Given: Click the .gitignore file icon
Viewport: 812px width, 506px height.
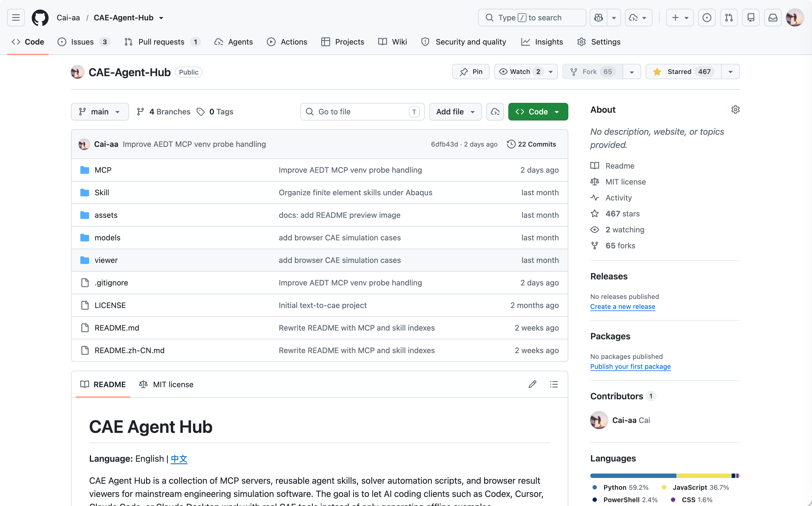Looking at the screenshot, I should tap(85, 283).
